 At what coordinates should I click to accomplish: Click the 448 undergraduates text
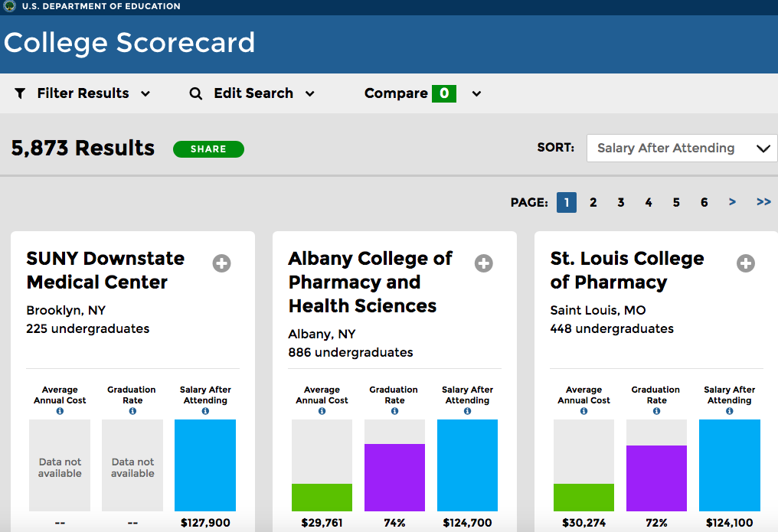click(612, 328)
